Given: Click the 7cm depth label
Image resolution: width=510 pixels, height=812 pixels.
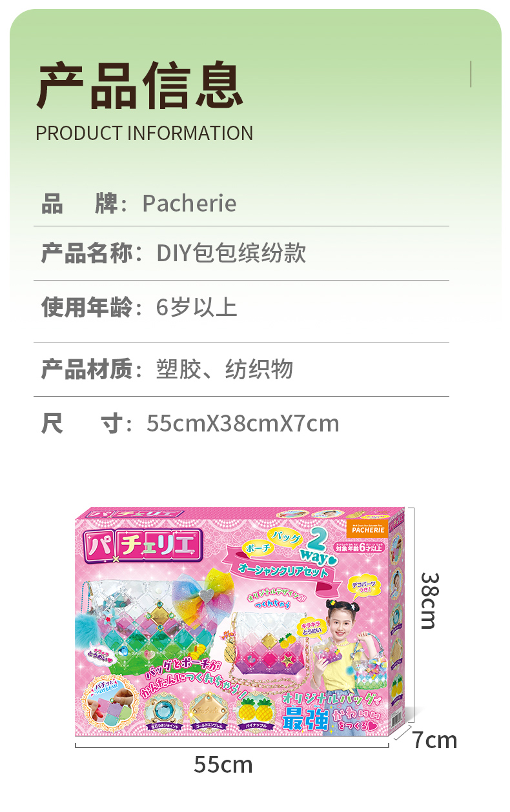Looking at the screenshot, I should pyautogui.click(x=434, y=740).
